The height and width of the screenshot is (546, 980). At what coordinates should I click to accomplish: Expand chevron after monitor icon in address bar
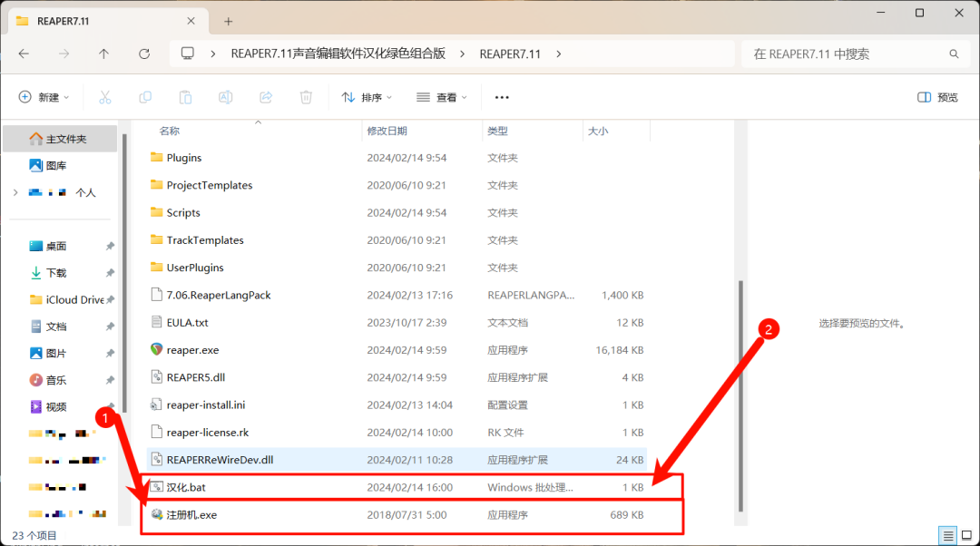[213, 54]
